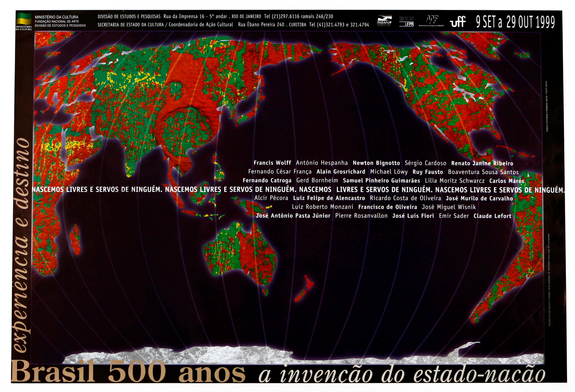Click 'DIVISÃO DE ESTUDOS E PESQUISAS' on the top address line
The image size is (575, 392).
[129, 17]
